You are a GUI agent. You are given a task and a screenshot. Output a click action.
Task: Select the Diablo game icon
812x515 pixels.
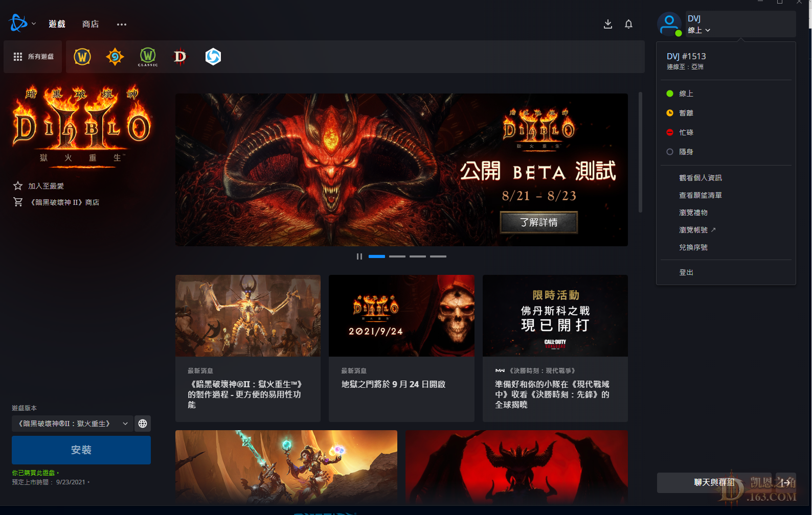[181, 57]
